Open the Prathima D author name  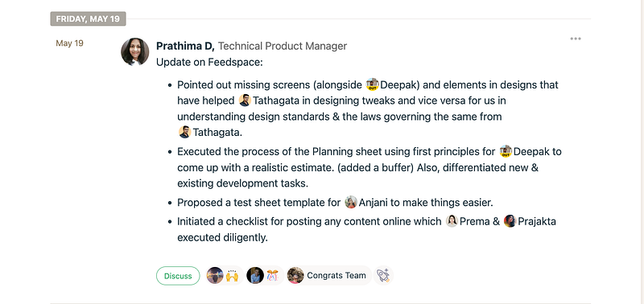[185, 46]
